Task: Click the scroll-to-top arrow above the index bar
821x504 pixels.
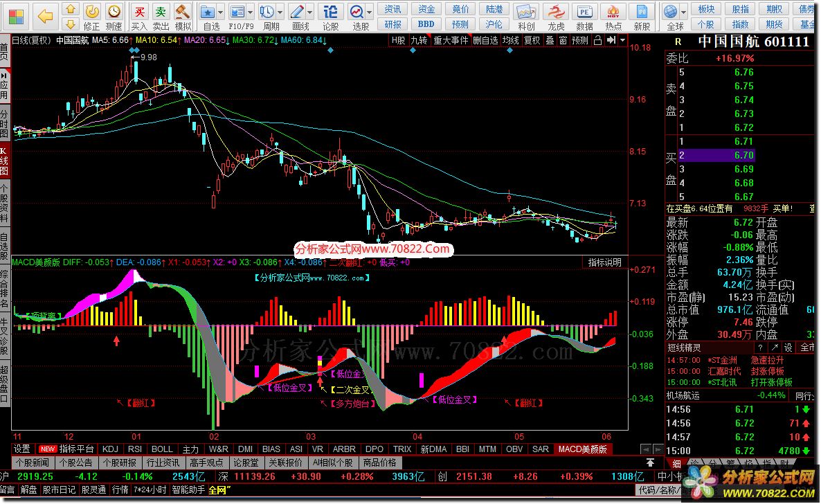Action: point(650,462)
